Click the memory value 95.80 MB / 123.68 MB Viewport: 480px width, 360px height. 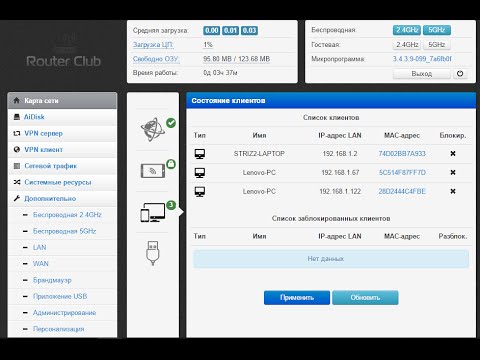click(237, 59)
